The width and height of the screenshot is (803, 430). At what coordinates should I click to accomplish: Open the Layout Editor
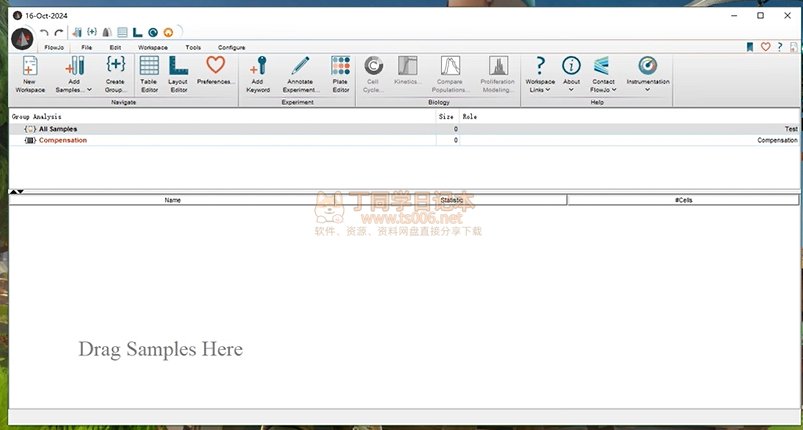(178, 75)
